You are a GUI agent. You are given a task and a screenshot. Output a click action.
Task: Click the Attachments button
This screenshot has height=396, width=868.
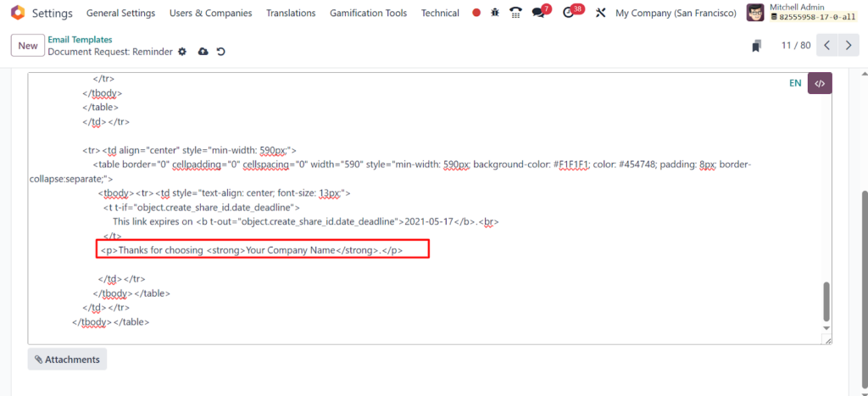tap(67, 360)
